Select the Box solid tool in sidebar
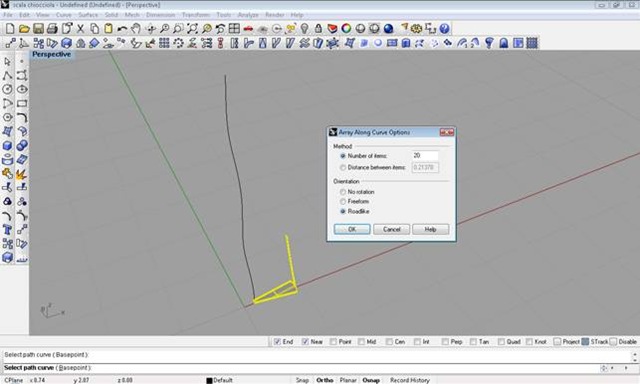This screenshot has height=384, width=640. coord(7,146)
